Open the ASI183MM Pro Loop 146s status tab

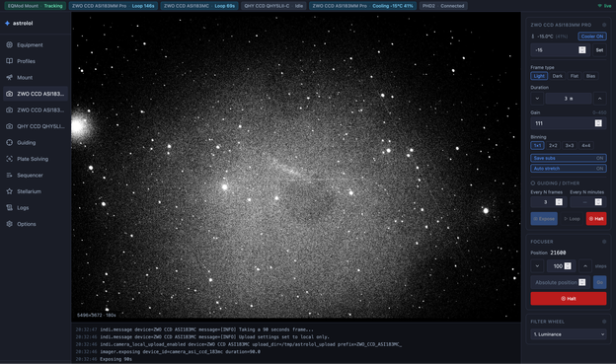pos(114,6)
